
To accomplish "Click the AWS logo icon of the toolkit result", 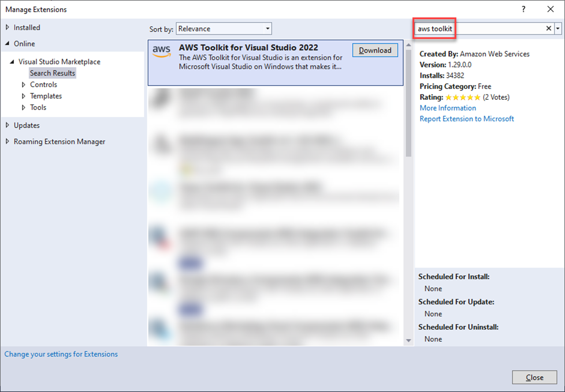I will (162, 51).
